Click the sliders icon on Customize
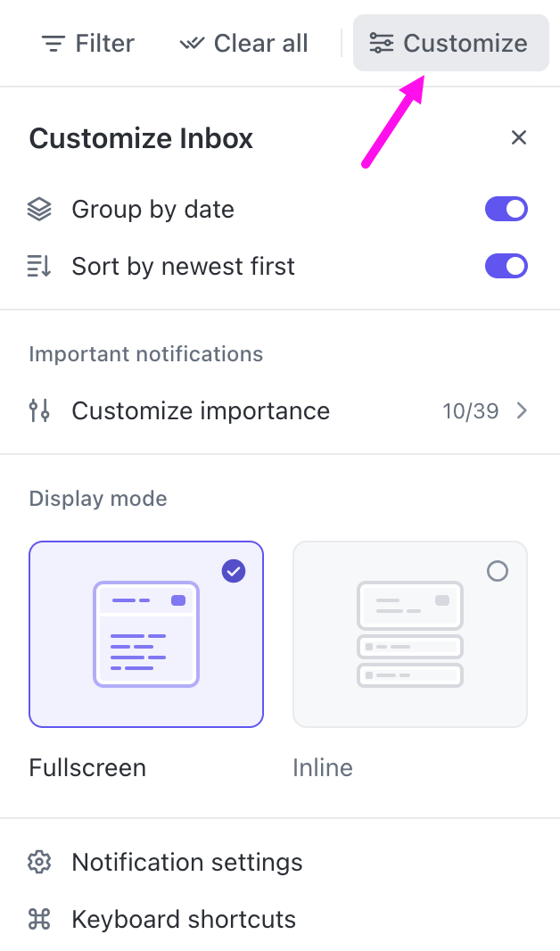The image size is (560, 951). pyautogui.click(x=382, y=43)
